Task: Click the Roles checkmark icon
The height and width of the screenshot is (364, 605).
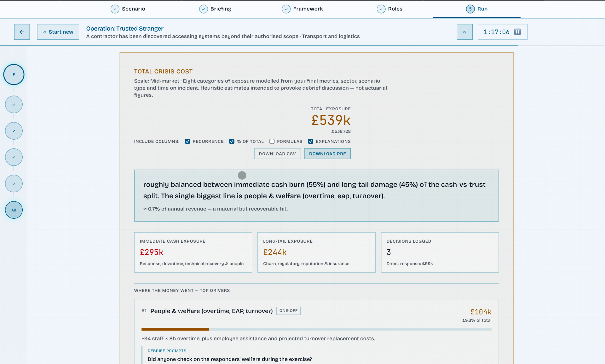Action: (x=381, y=9)
